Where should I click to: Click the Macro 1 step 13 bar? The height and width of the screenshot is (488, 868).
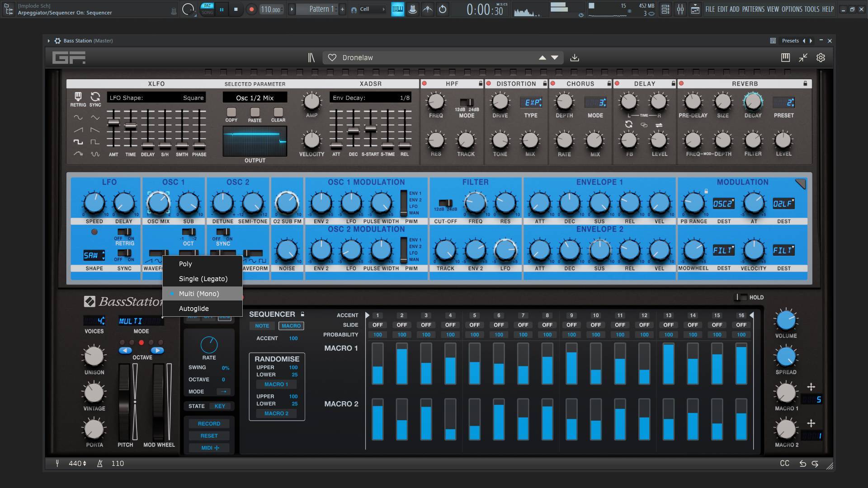point(668,364)
